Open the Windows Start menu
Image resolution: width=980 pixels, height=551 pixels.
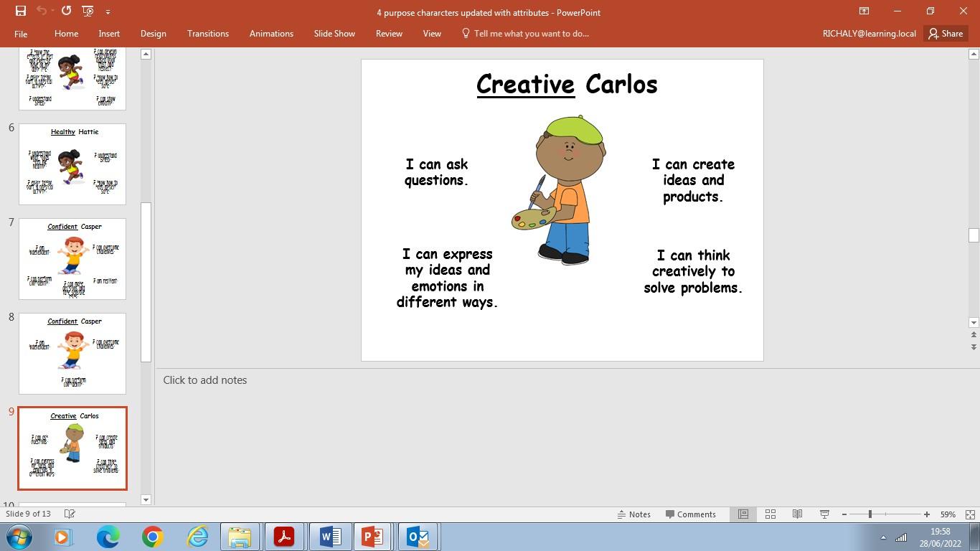[19, 537]
